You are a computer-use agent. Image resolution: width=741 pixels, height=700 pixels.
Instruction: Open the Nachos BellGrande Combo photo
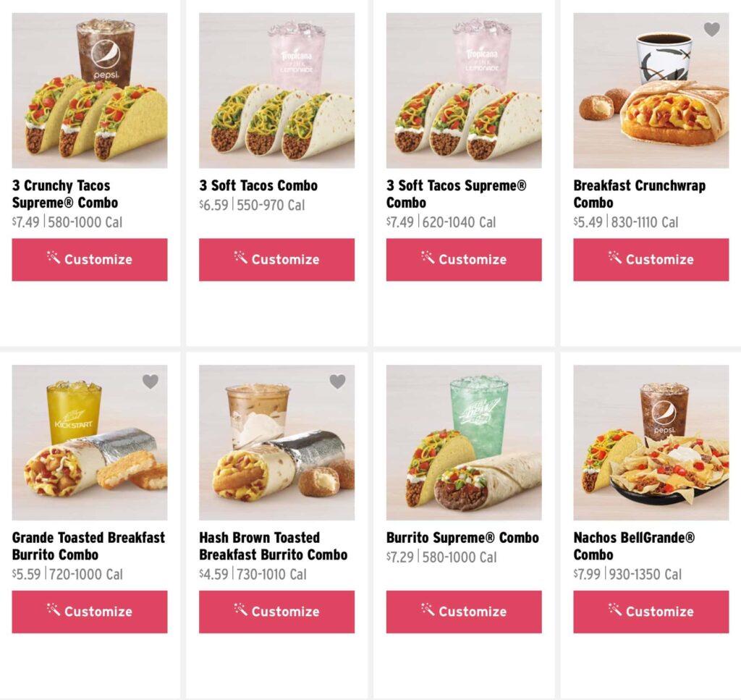651,442
